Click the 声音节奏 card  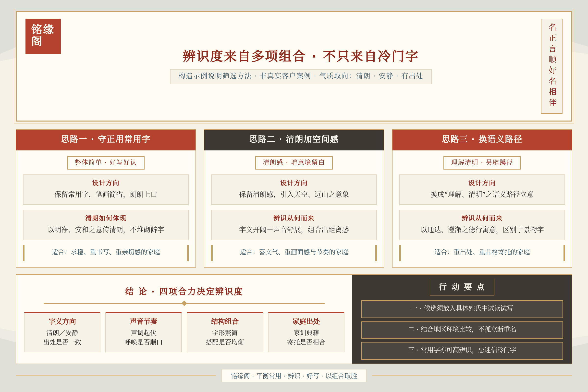coord(144,332)
